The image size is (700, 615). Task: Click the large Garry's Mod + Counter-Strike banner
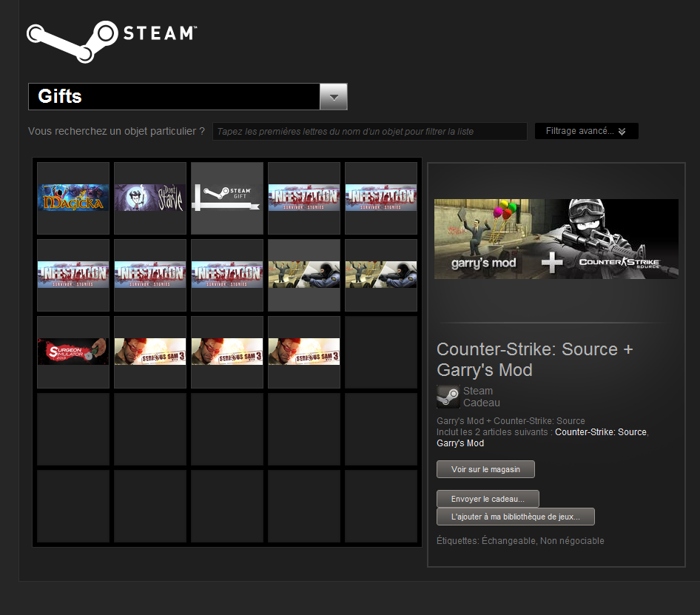tap(556, 239)
